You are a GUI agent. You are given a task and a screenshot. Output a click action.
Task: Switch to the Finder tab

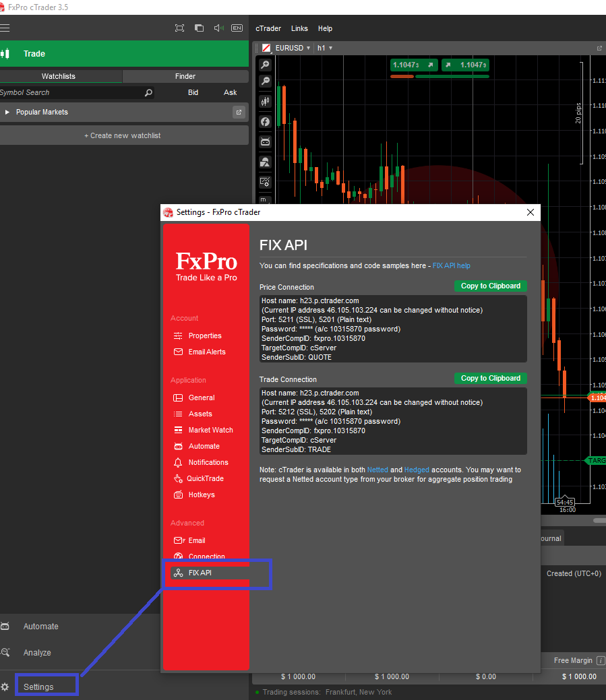point(185,75)
